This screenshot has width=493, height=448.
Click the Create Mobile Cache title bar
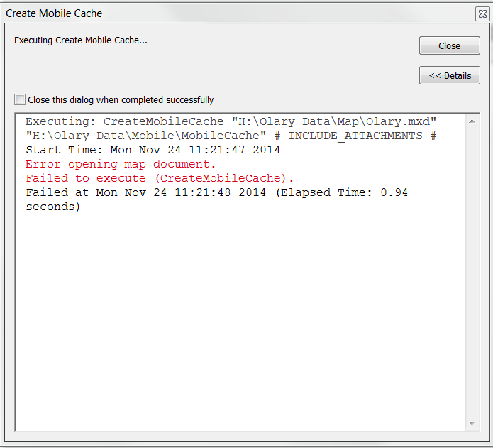(213, 13)
